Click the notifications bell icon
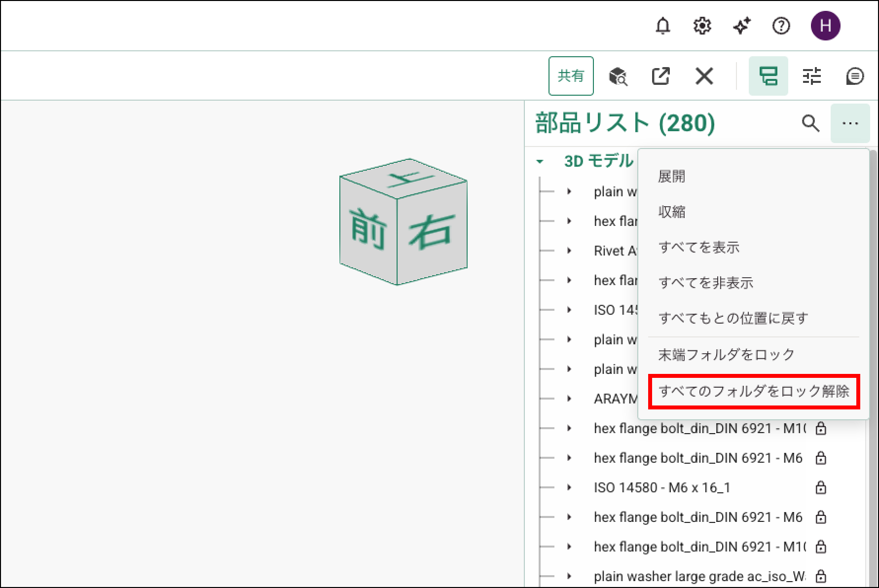The height and width of the screenshot is (588, 879). 662,26
